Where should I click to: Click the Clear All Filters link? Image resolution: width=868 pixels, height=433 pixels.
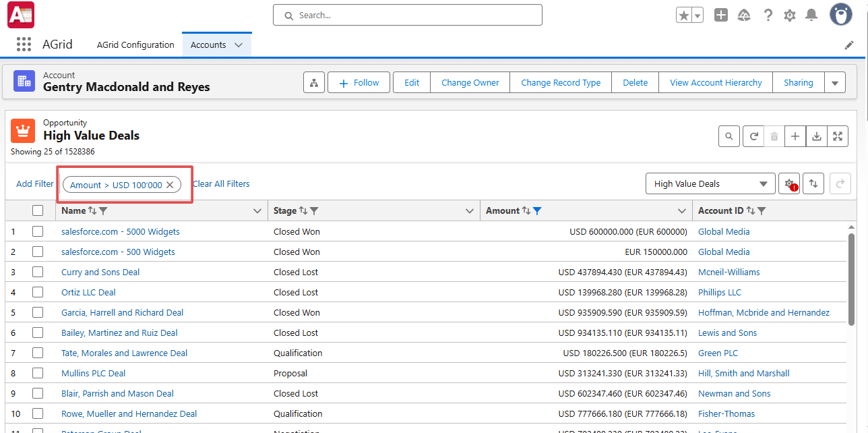pyautogui.click(x=221, y=183)
